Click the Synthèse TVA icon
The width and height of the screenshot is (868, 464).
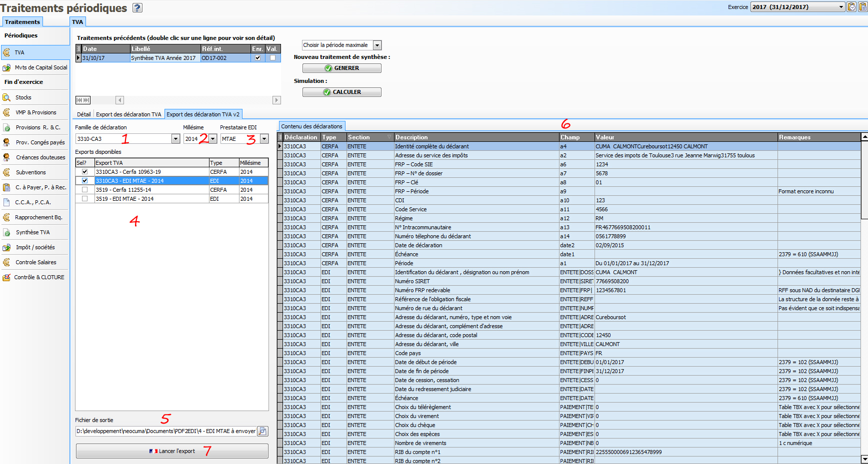(x=6, y=232)
